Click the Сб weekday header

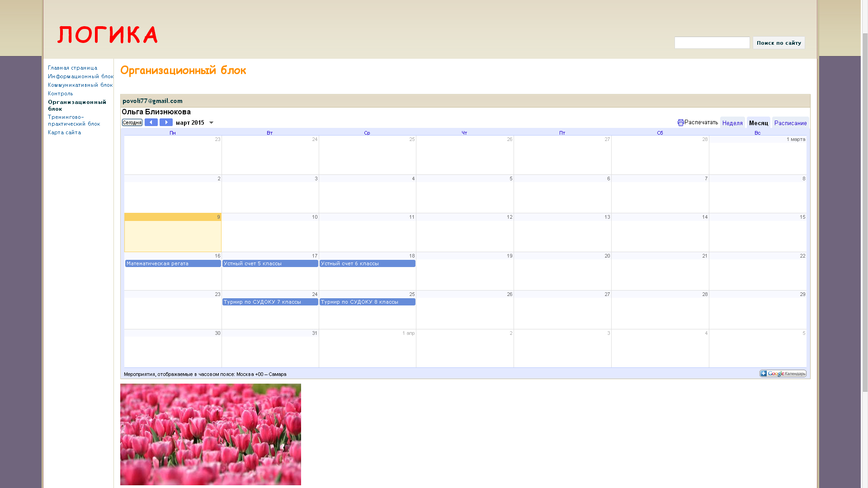click(660, 133)
